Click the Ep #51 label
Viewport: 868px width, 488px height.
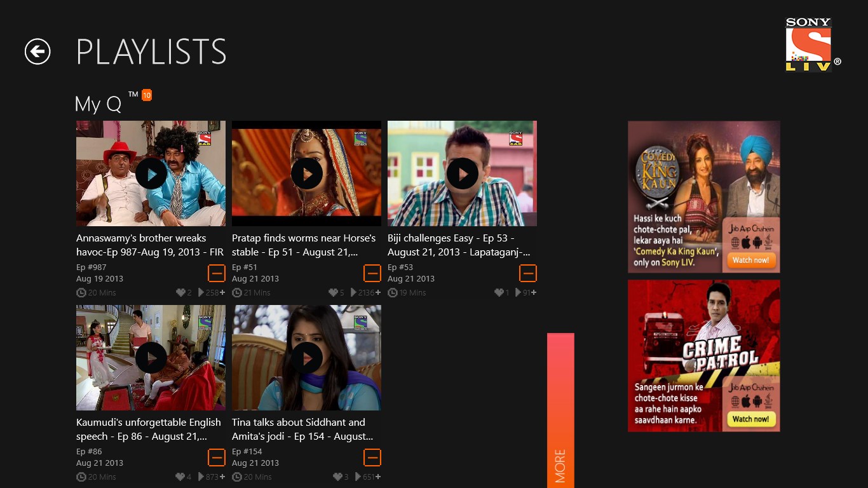pos(245,268)
